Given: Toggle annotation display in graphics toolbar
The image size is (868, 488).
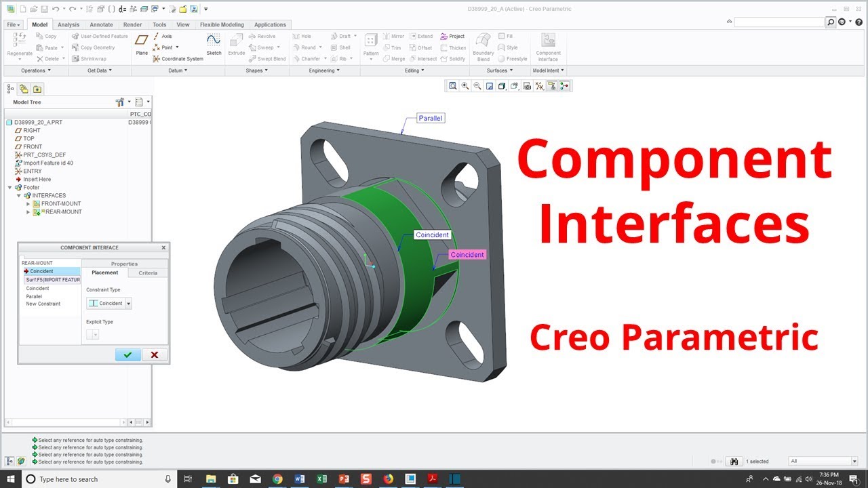Looking at the screenshot, I should (x=552, y=86).
